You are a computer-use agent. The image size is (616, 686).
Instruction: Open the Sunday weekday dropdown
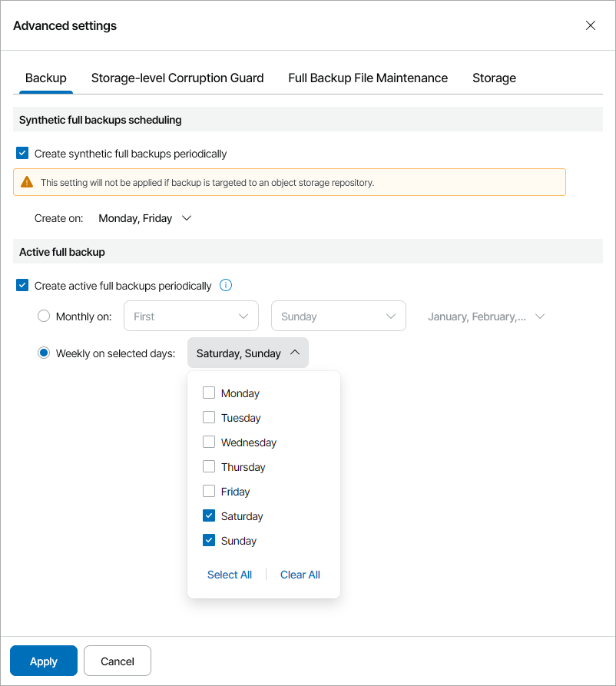click(338, 316)
